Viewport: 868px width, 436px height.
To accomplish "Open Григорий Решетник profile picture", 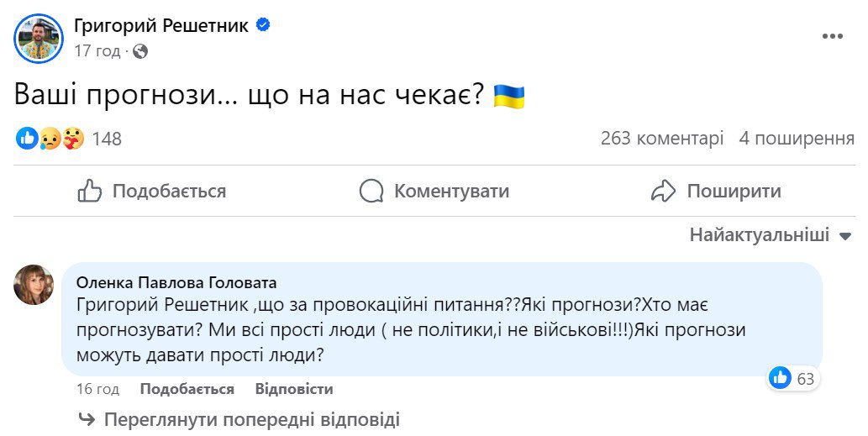I will point(39,38).
